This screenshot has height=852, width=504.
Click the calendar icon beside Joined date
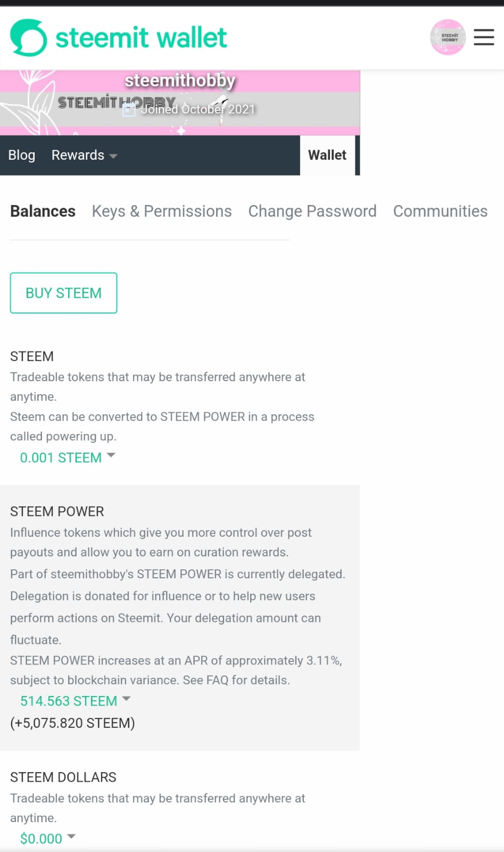pos(129,110)
